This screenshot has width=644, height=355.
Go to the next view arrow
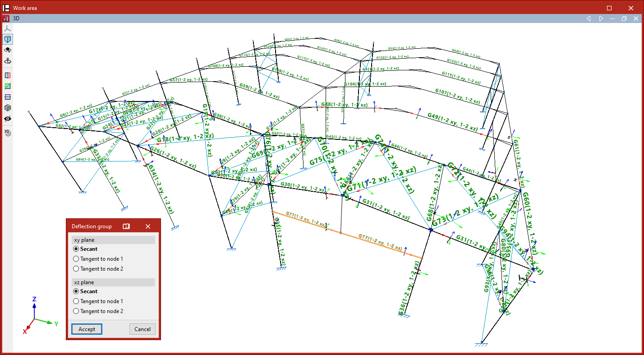[601, 18]
